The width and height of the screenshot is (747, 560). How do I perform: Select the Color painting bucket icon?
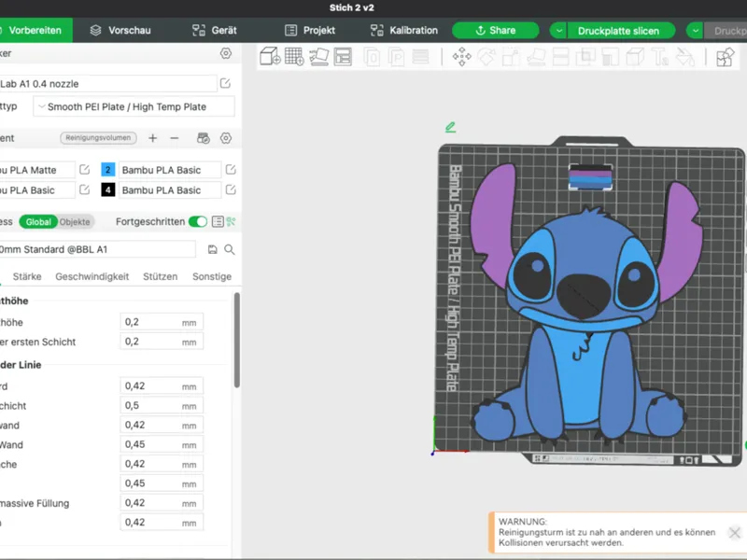pyautogui.click(x=685, y=57)
